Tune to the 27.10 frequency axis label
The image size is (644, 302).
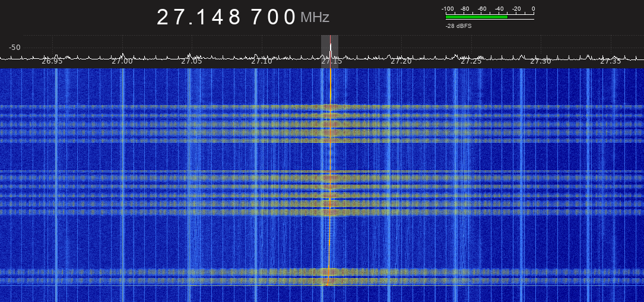[x=262, y=61]
